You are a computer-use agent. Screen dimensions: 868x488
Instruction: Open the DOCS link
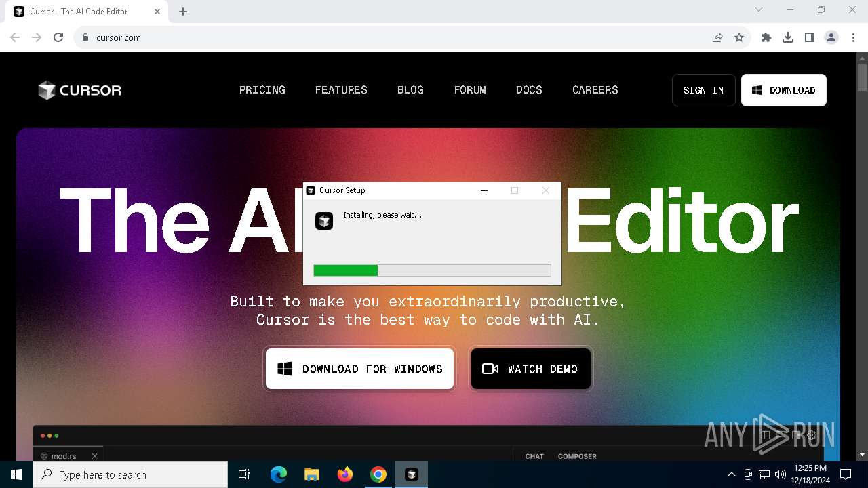529,90
